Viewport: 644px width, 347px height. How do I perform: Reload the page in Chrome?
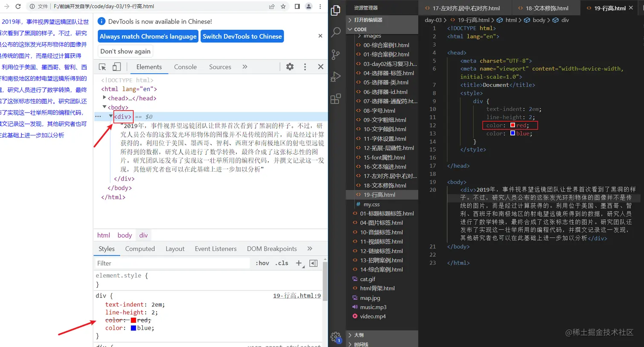click(18, 6)
